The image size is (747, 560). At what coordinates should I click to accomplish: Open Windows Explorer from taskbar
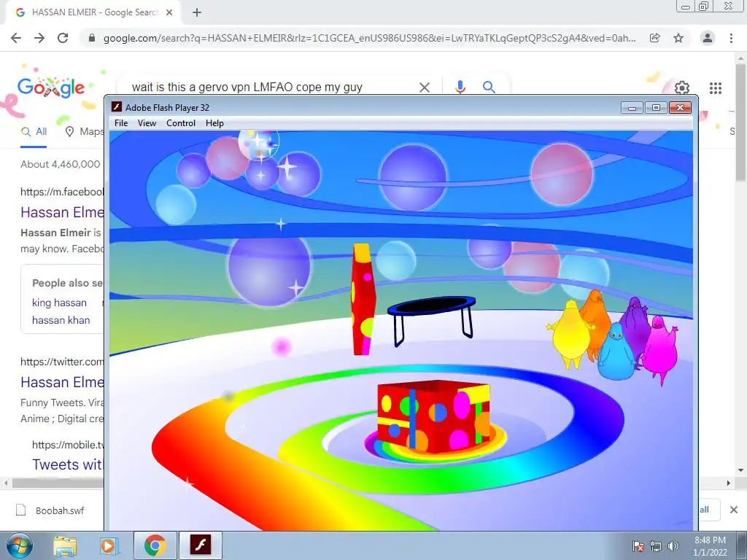[x=65, y=545]
